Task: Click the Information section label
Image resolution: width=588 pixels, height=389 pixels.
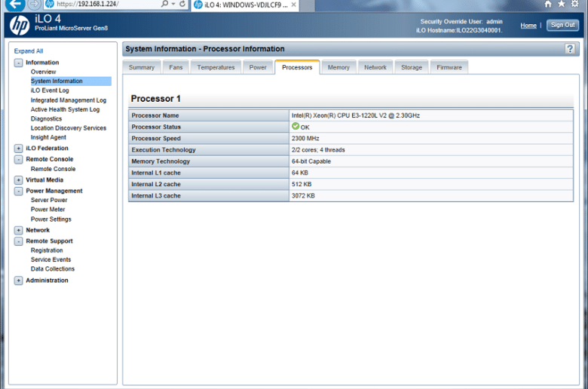Action: (x=42, y=63)
